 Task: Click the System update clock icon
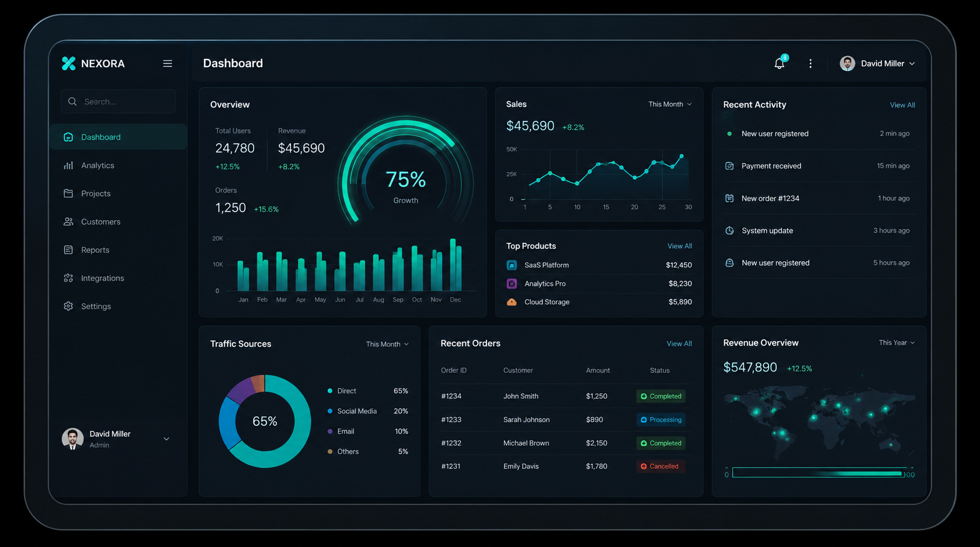(x=729, y=231)
